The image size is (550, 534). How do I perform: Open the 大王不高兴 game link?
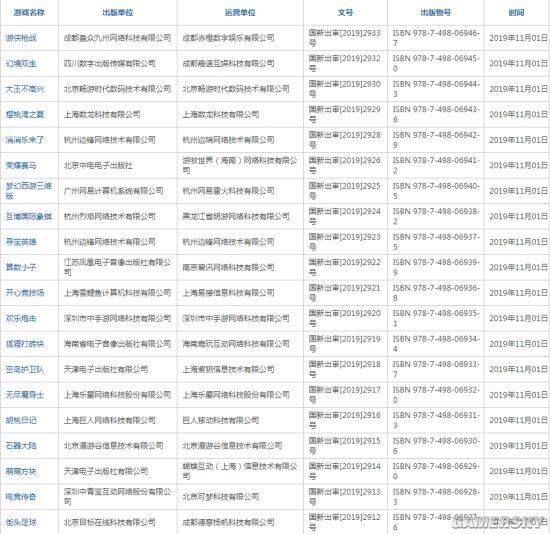coord(25,89)
